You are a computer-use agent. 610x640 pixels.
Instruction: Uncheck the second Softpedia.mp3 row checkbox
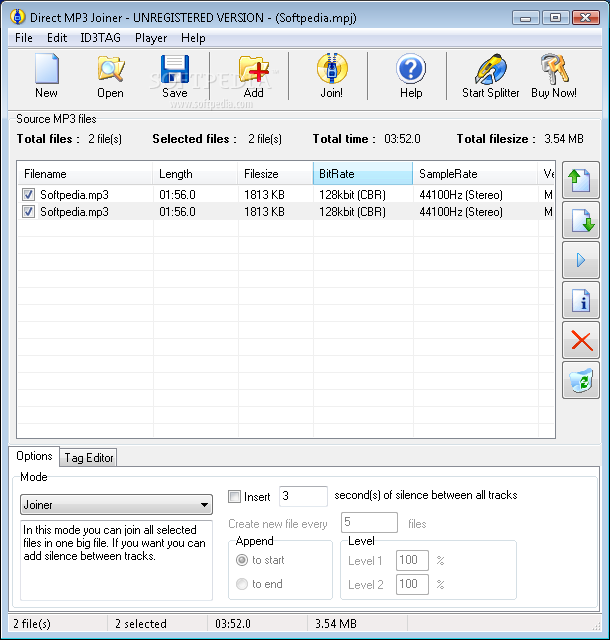[x=28, y=212]
